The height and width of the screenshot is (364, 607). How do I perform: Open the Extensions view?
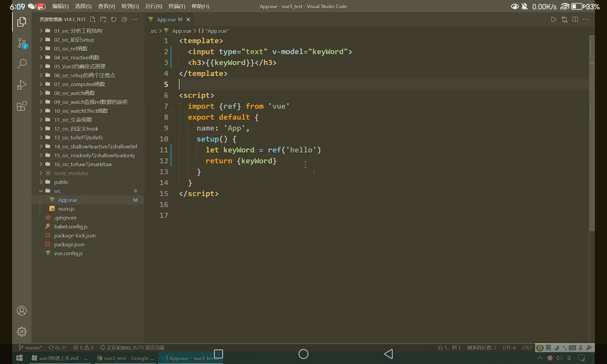click(22, 106)
